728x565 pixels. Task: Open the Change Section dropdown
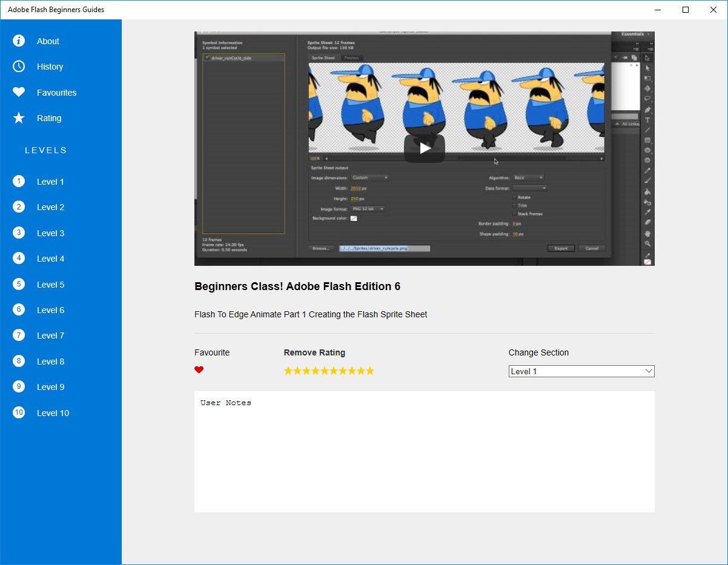coord(581,371)
